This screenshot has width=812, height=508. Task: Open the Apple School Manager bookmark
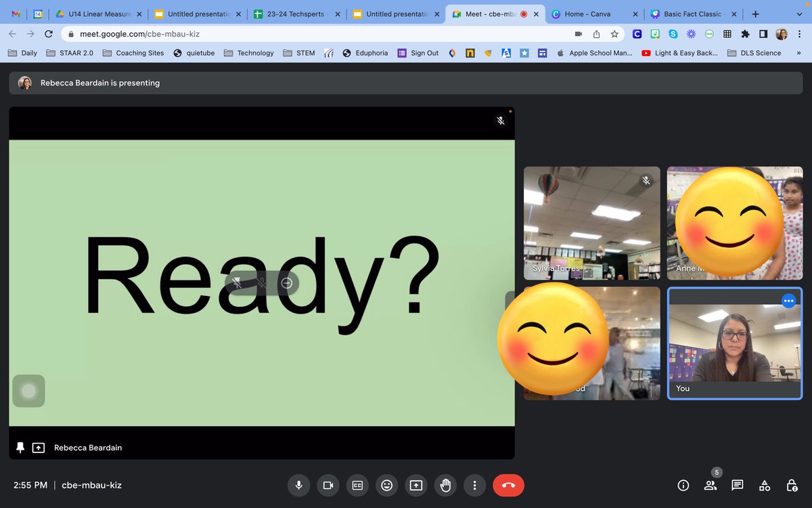pyautogui.click(x=595, y=53)
